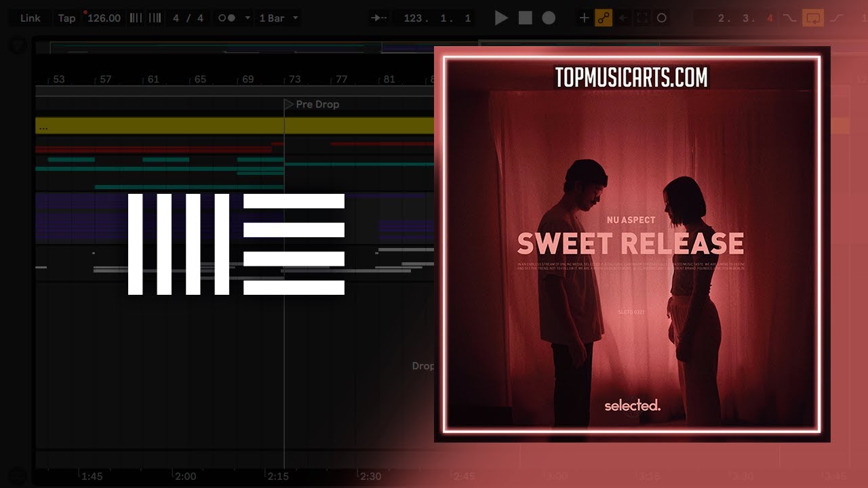Click the Arrangement Record button

click(549, 18)
